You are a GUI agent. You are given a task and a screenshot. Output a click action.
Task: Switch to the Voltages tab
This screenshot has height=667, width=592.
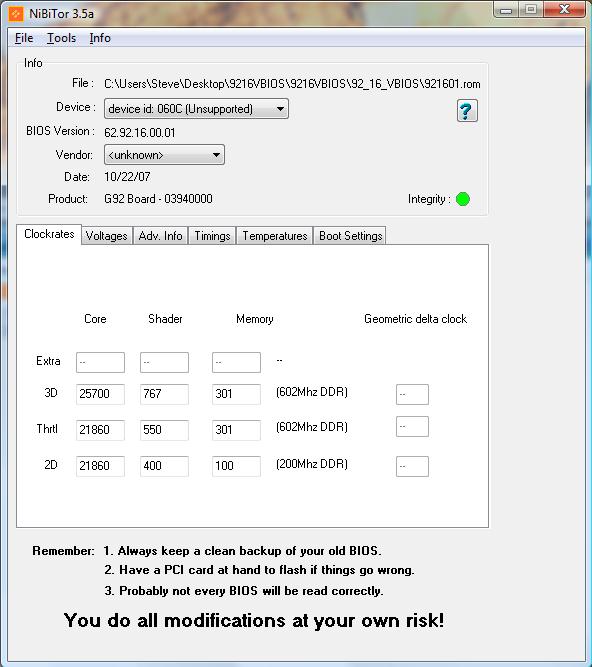pos(107,236)
